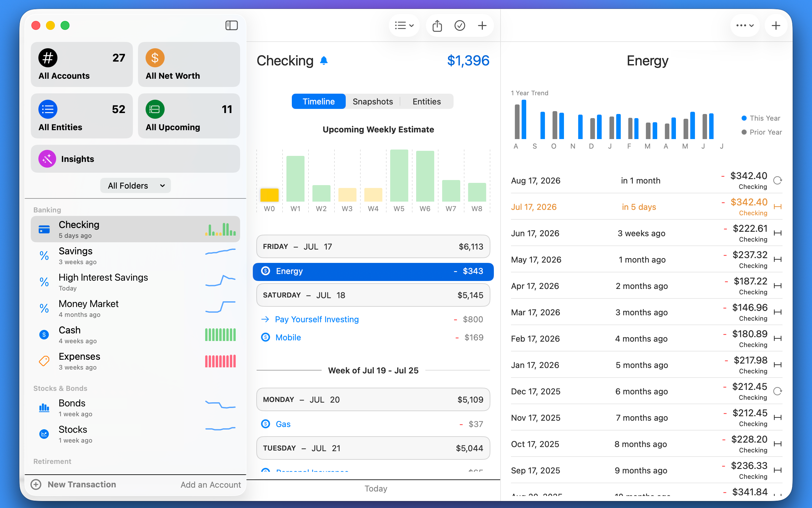Switch to the Timeline tab
812x508 pixels.
(x=318, y=102)
